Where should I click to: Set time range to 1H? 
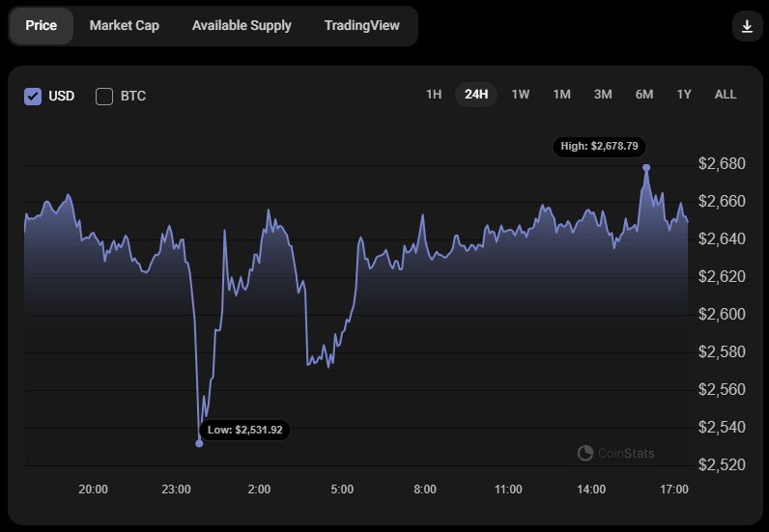[434, 95]
